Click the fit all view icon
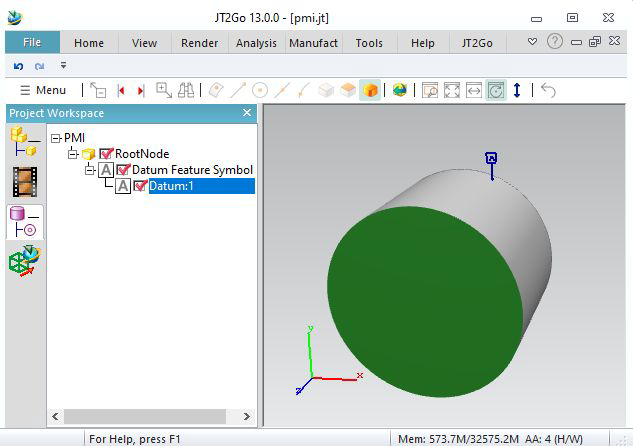 [x=452, y=90]
